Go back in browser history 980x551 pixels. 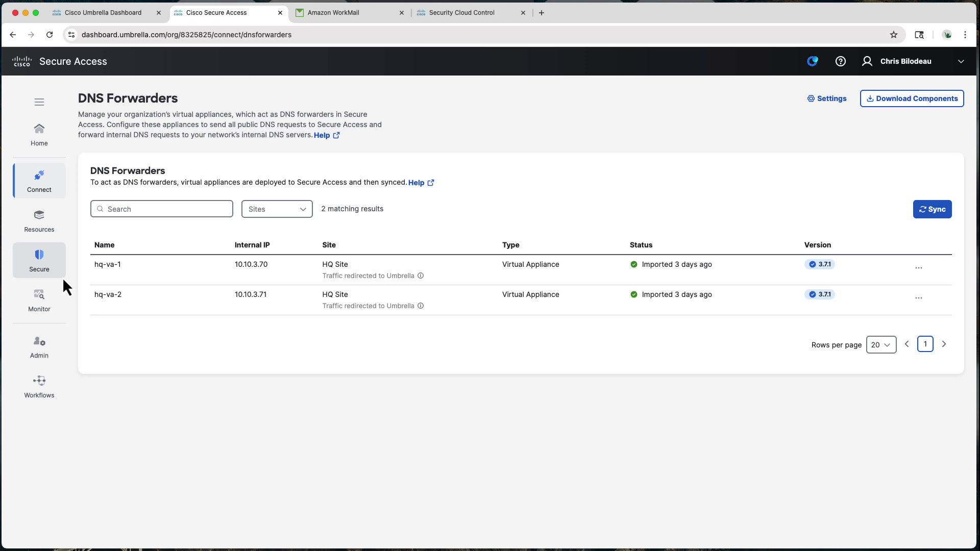click(x=13, y=35)
